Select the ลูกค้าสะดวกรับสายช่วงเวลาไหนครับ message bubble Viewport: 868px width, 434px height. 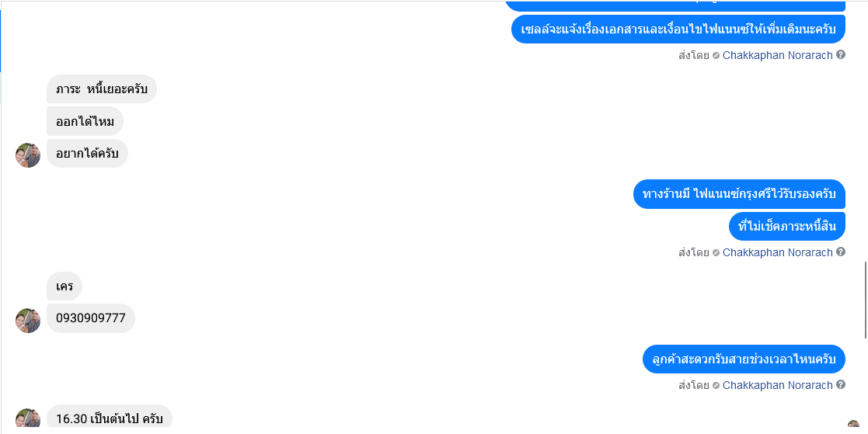[x=744, y=359]
